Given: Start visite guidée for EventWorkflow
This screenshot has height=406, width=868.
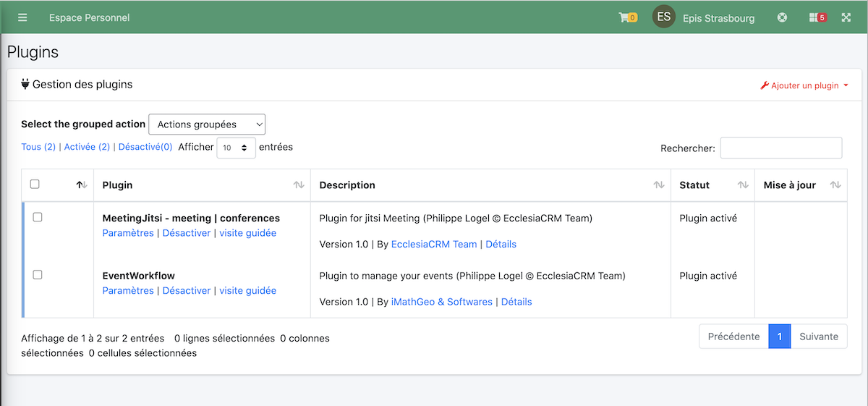Looking at the screenshot, I should point(248,290).
